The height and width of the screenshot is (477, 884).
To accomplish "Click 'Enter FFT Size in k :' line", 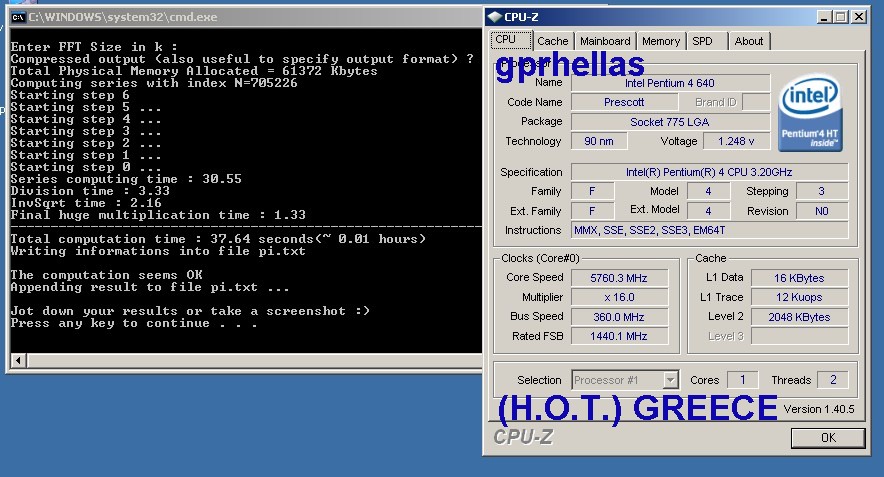I will [94, 47].
